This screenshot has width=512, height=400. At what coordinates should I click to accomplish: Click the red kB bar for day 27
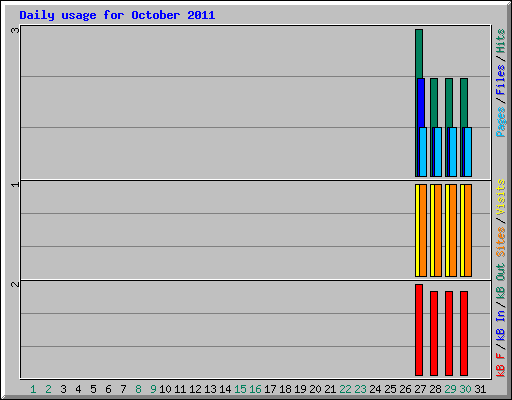(x=419, y=330)
